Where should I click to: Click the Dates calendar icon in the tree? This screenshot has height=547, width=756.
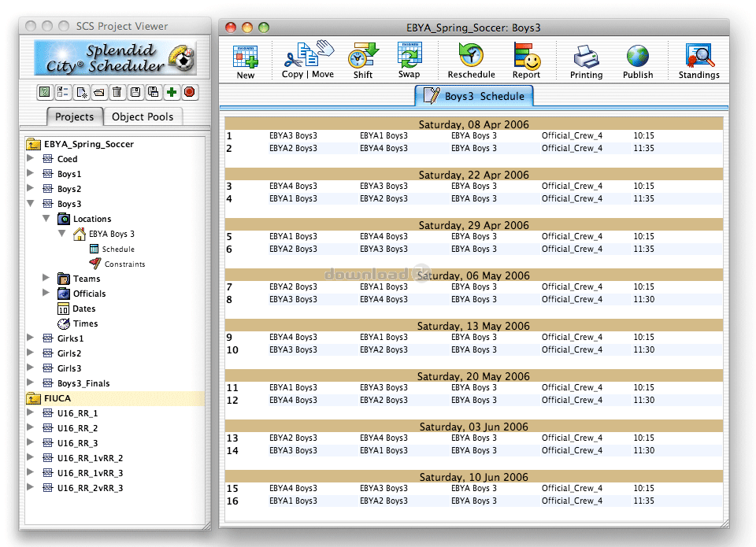coord(63,309)
